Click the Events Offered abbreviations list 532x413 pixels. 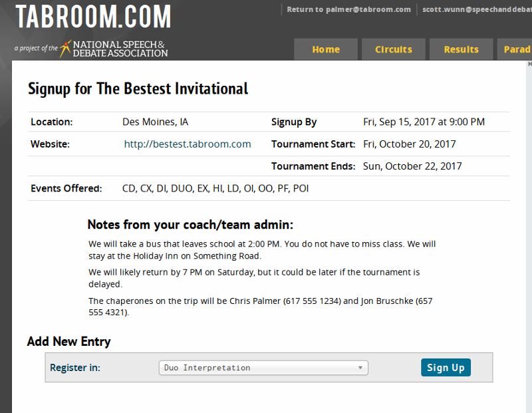[215, 188]
